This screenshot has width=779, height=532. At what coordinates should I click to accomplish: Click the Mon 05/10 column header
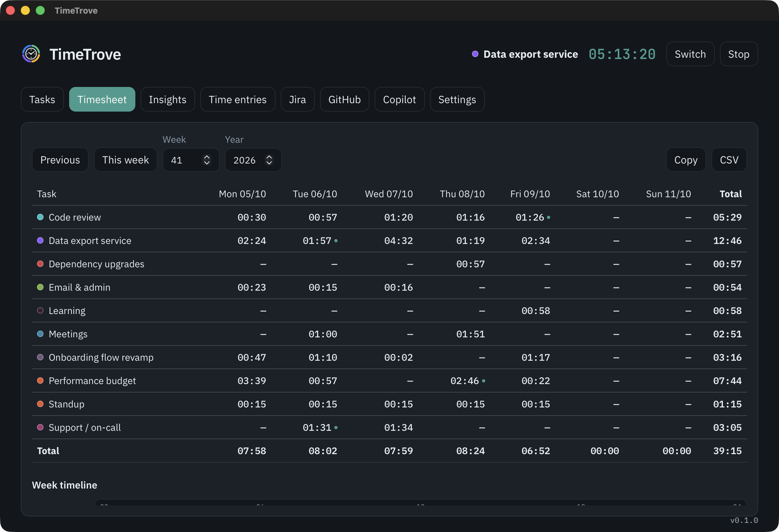coord(242,194)
